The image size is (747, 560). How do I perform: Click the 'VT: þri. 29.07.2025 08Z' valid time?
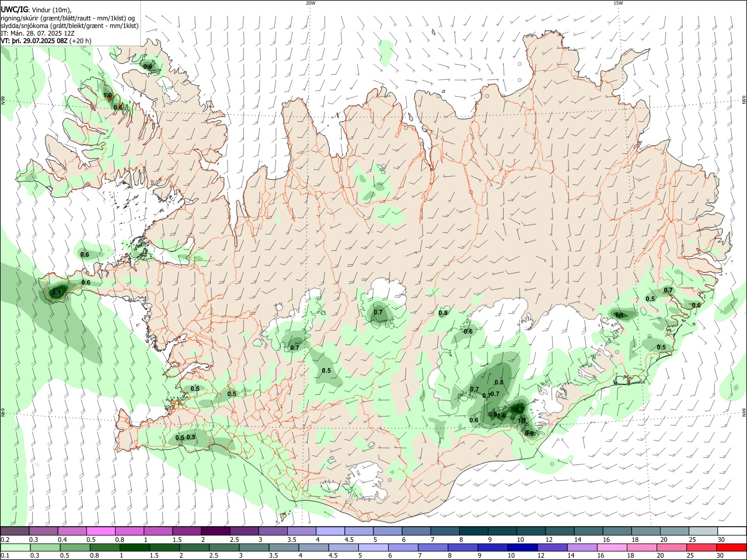point(34,41)
